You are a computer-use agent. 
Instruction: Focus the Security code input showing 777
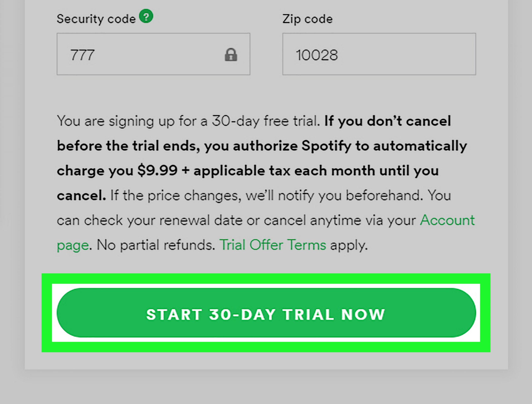click(153, 54)
